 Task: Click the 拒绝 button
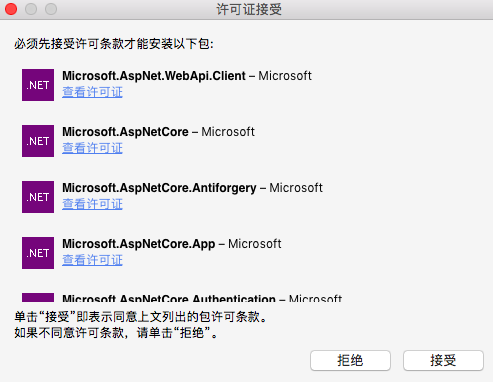click(350, 360)
